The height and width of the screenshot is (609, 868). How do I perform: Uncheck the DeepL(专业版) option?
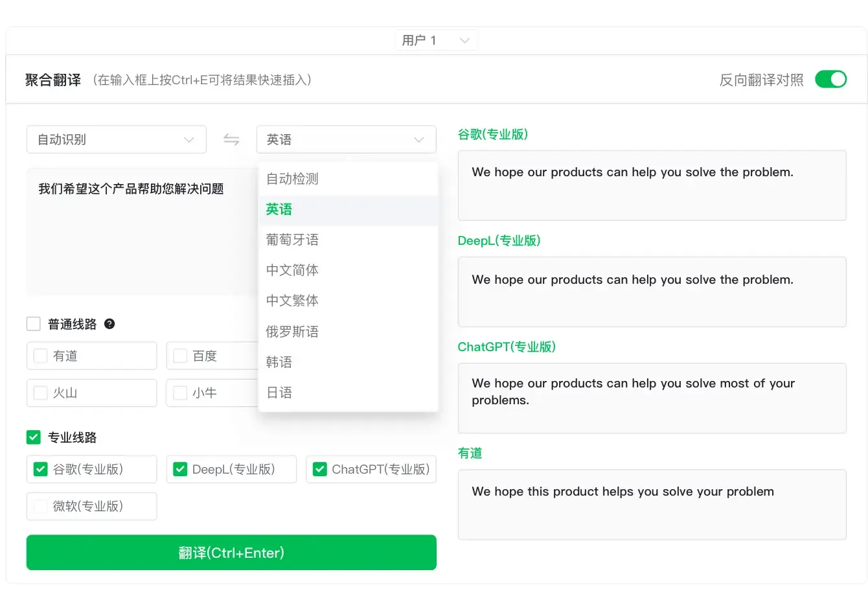click(180, 469)
